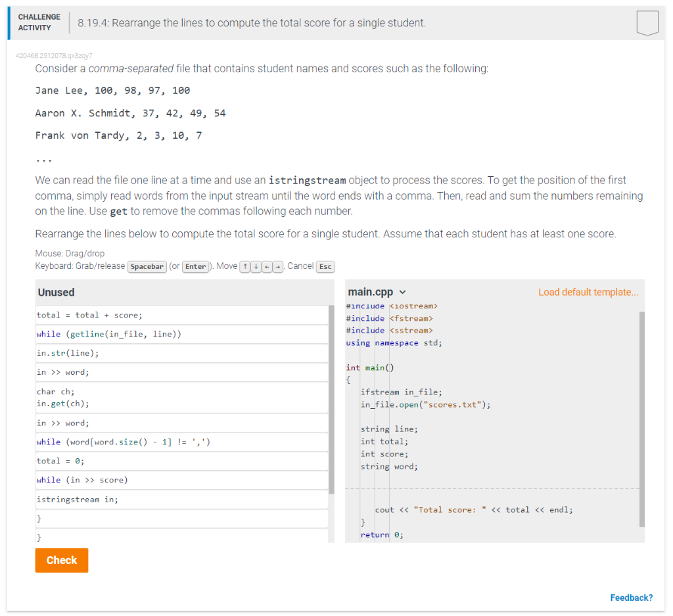Screen dimensions: 673x616
Task: Click the cout Total score line
Action: tap(473, 509)
